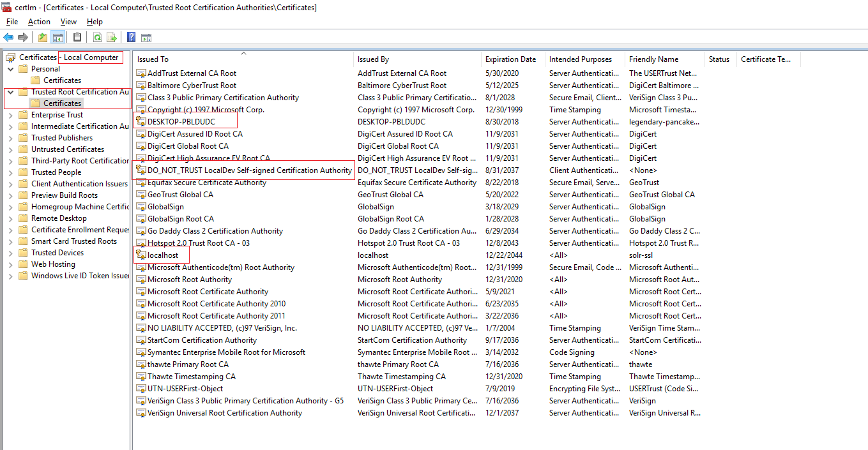The height and width of the screenshot is (450, 868).
Task: Click the certificate icon beside GlobalSign Root CA
Action: pos(141,218)
